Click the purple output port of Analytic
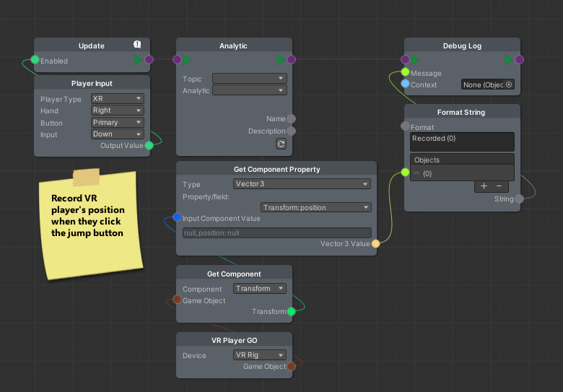Image resolution: width=563 pixels, height=392 pixels. 291,60
